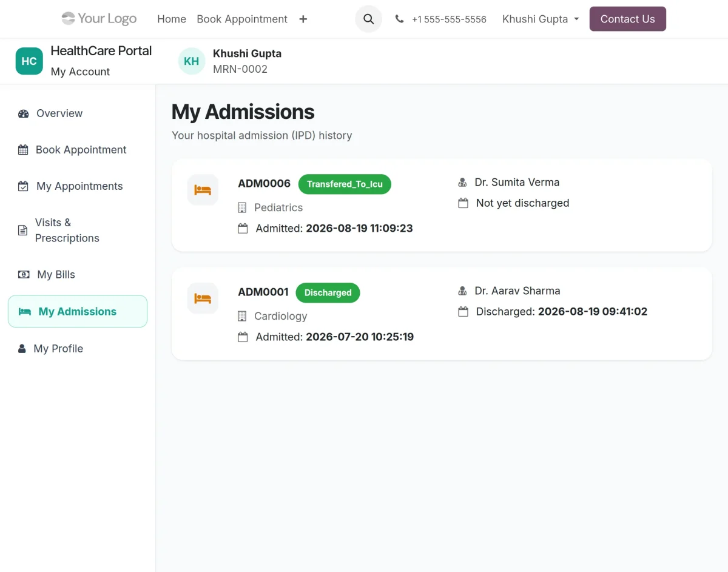Click doctor icon beside Dr. Aarav Sharma
Image resolution: width=728 pixels, height=572 pixels.
462,291
